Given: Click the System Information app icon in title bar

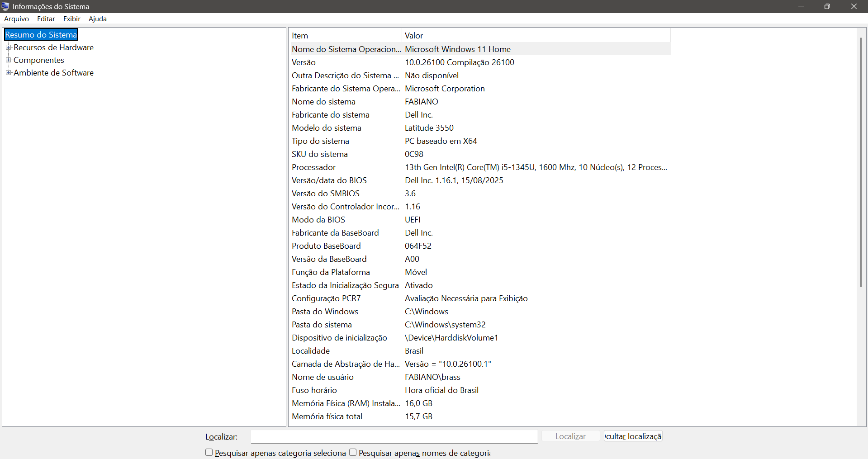Looking at the screenshot, I should coord(5,6).
